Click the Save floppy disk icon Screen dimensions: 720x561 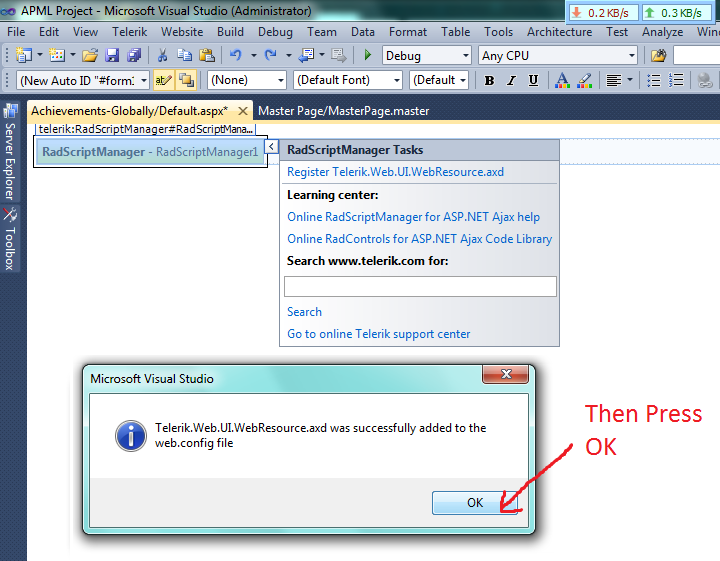click(x=112, y=56)
